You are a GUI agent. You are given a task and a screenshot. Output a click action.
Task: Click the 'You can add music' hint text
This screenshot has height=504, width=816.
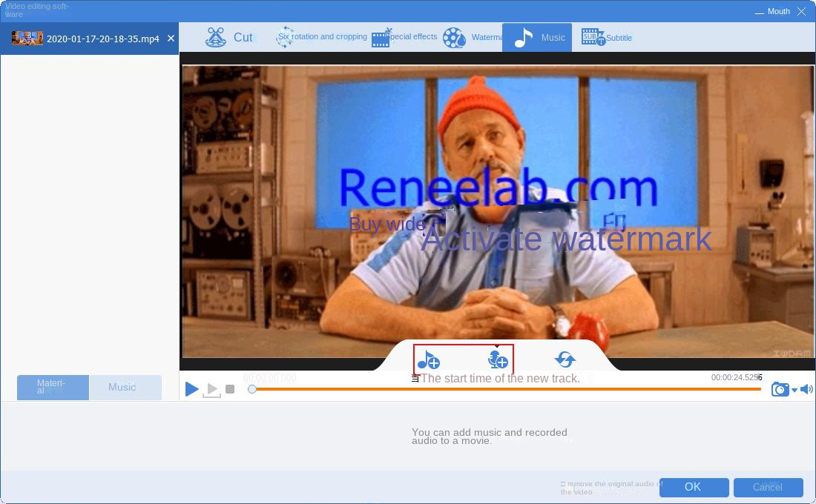[x=489, y=437]
